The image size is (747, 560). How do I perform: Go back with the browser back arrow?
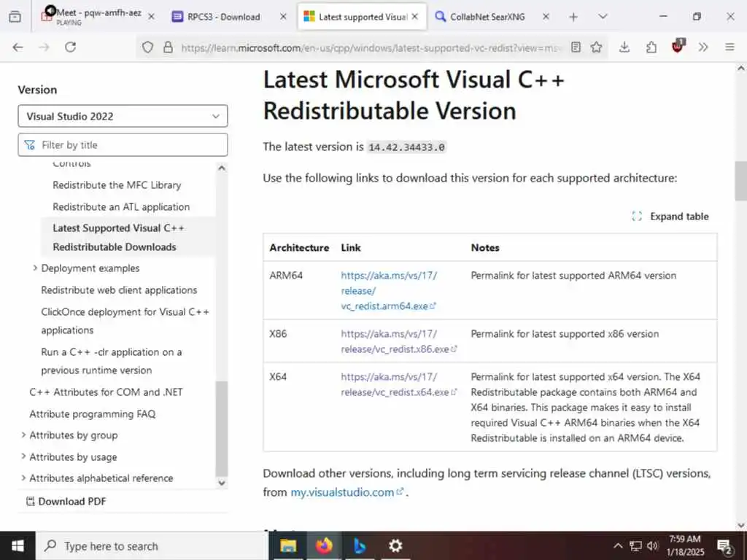[x=18, y=47]
